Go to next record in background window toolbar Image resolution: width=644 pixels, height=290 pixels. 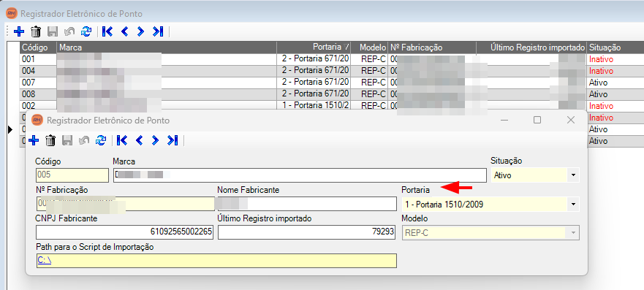140,31
